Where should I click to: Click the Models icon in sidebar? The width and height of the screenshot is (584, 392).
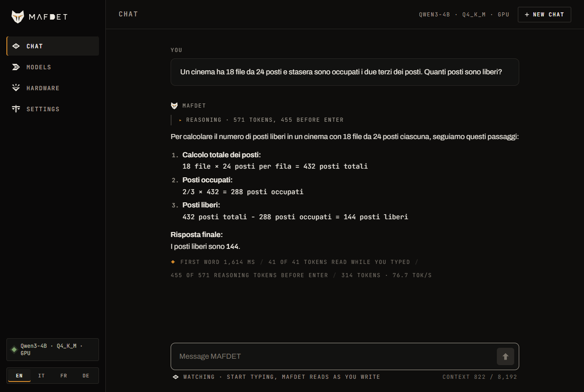click(16, 67)
